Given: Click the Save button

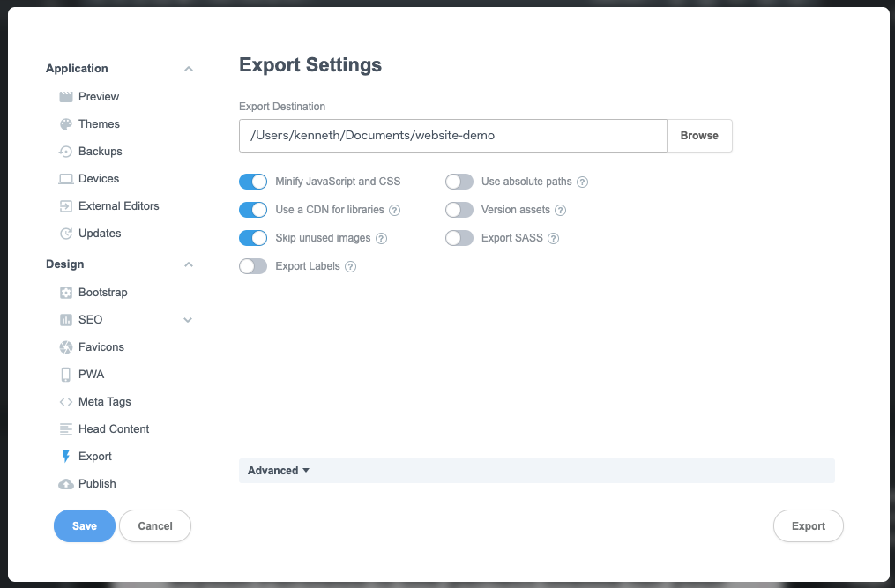Looking at the screenshot, I should click(x=84, y=525).
